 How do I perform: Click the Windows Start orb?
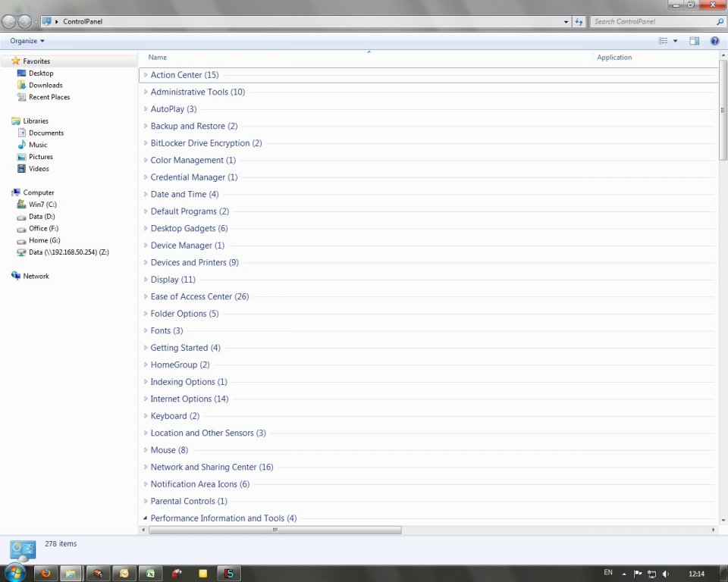tap(14, 572)
